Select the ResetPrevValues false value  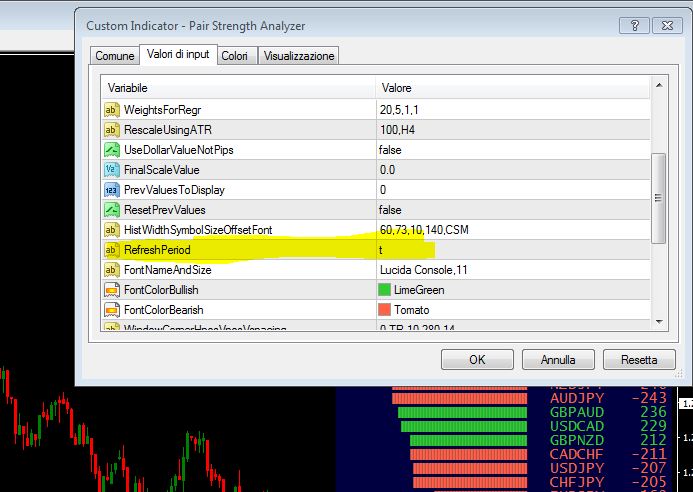(513, 210)
